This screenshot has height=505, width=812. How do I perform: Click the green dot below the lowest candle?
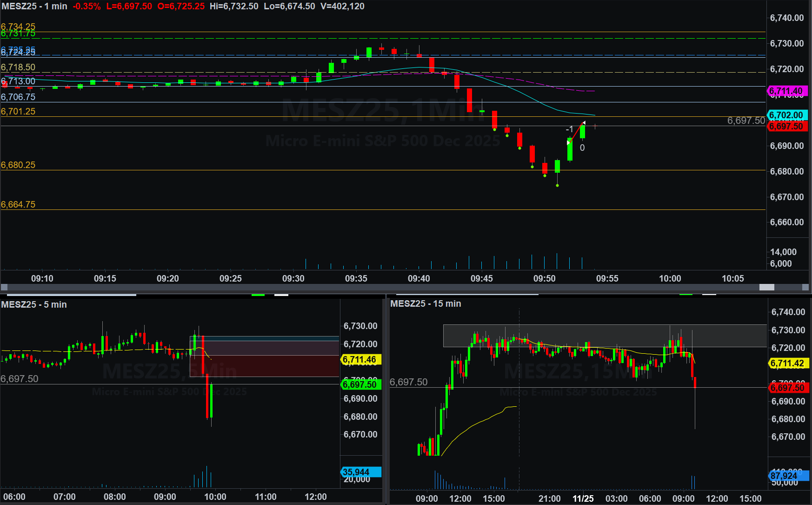pos(557,186)
